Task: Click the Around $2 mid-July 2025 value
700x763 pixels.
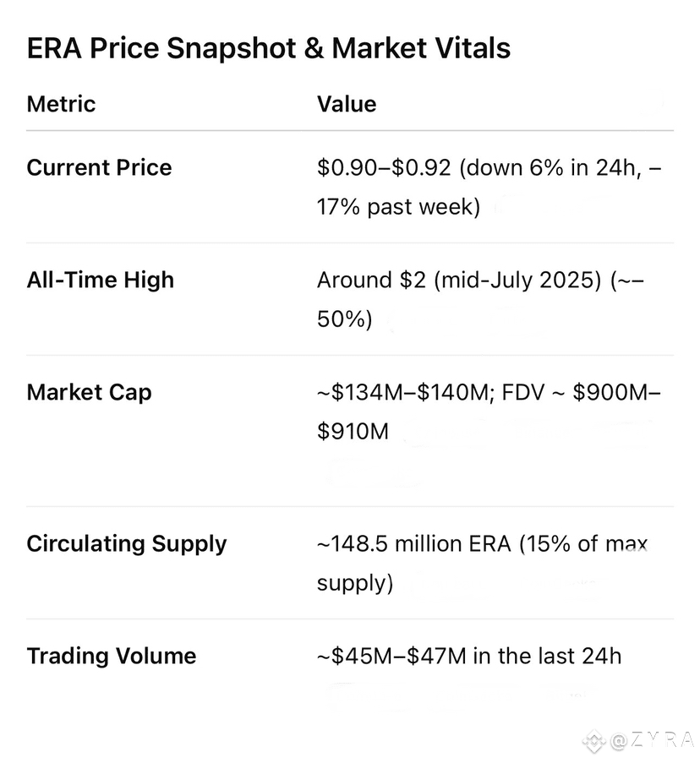Action: (x=459, y=281)
